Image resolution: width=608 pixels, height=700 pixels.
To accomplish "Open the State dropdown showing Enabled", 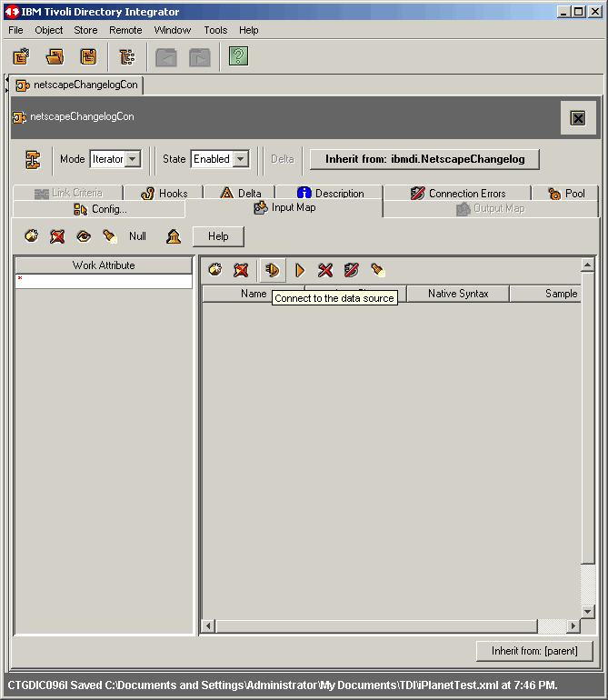I will [241, 159].
